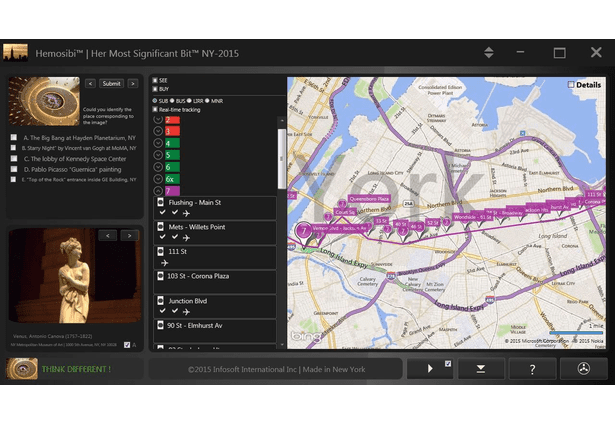This screenshot has height=424, width=615.
Task: Check answer B, Starry Night at MoMA
Action: point(13,148)
